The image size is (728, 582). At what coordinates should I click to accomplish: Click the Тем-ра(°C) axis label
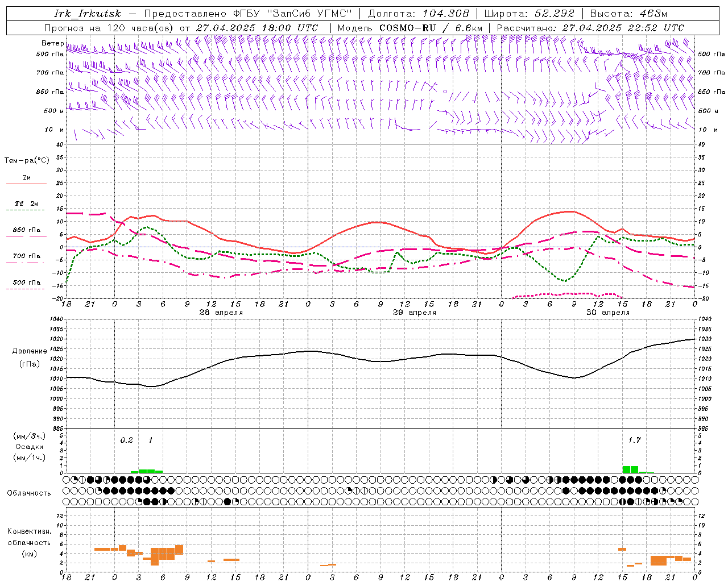coord(27,161)
